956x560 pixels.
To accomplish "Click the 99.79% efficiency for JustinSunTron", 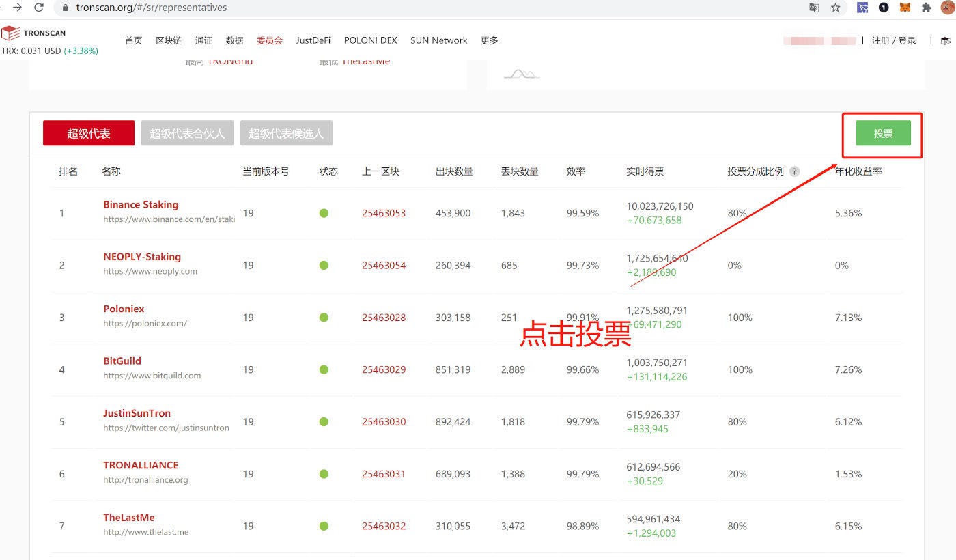I will 582,422.
